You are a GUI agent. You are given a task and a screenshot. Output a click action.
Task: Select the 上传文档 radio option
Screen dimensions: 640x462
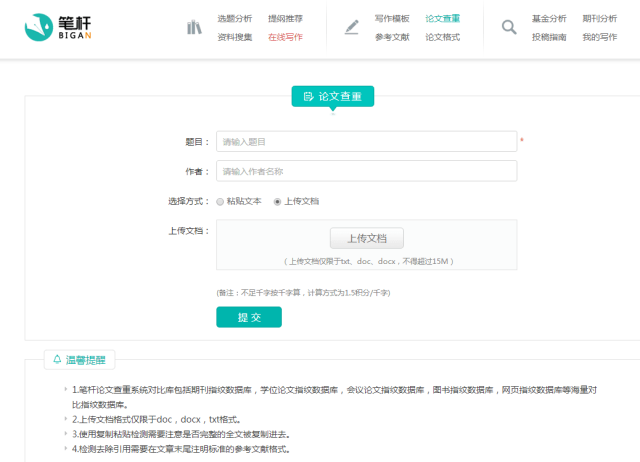tap(277, 202)
